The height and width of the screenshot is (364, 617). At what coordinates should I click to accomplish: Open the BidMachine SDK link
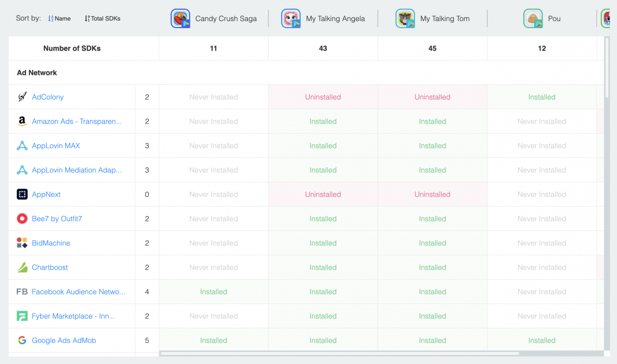(x=51, y=243)
